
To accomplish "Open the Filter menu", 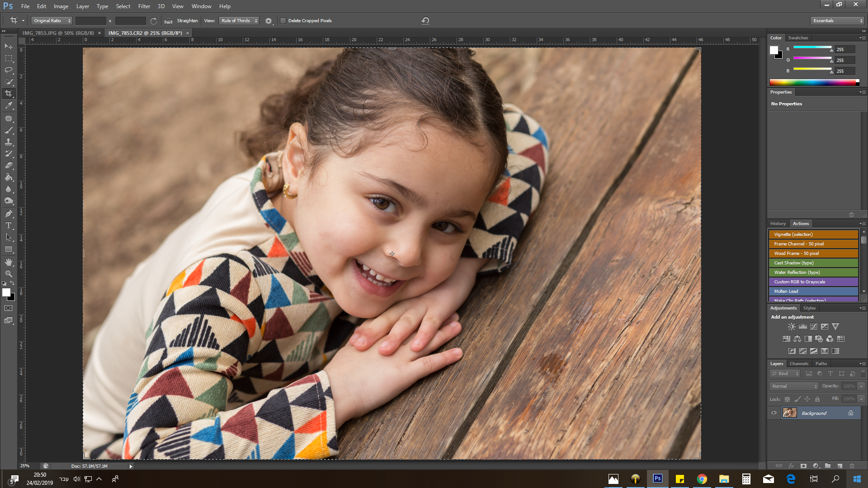I will [x=144, y=6].
